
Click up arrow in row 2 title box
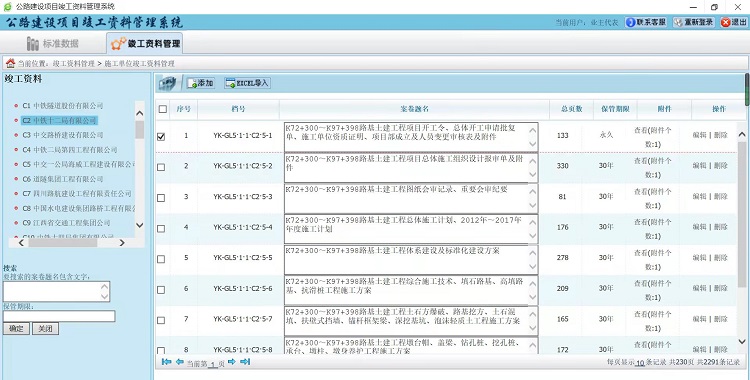click(533, 161)
